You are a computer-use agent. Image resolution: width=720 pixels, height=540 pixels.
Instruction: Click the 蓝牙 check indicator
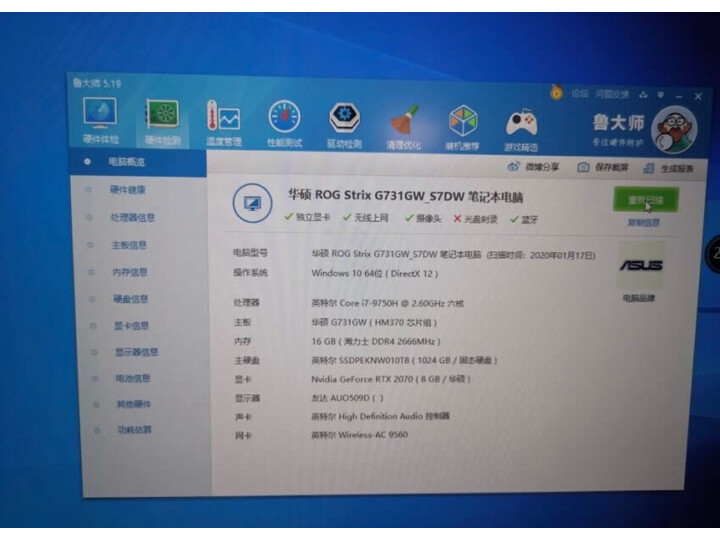click(x=524, y=219)
